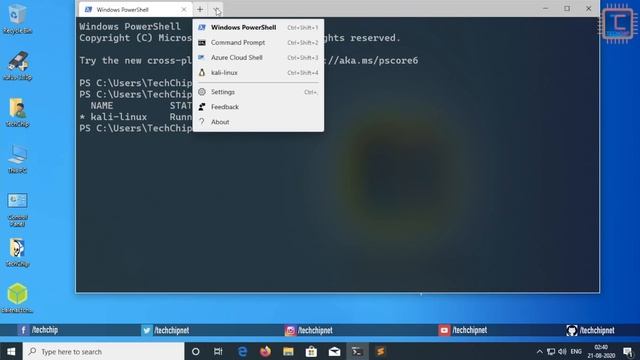Select the TechChip user folder icon
Viewport: 640px width, 360px height.
(x=17, y=112)
